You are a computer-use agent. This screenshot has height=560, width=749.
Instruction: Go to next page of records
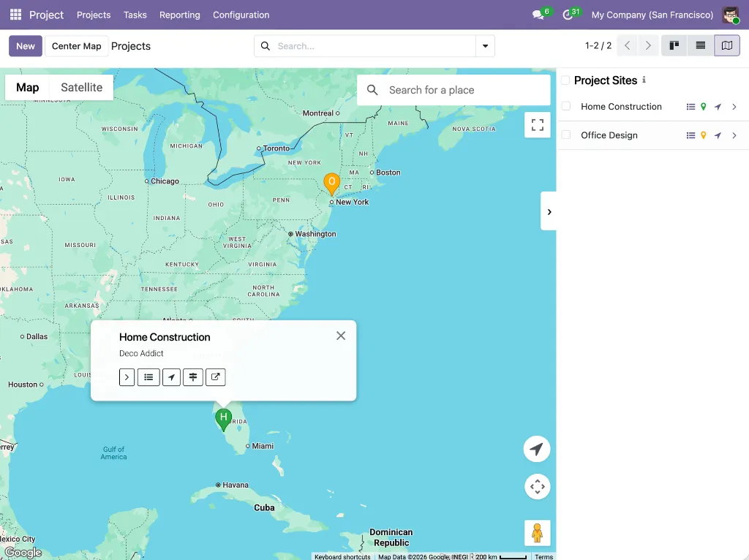point(648,46)
